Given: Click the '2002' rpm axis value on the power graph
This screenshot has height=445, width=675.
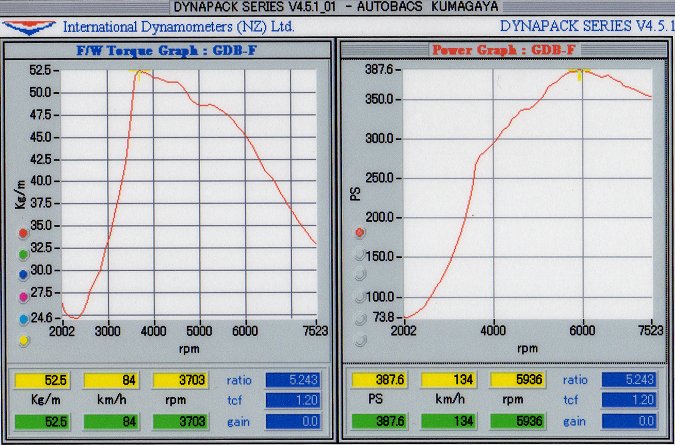Looking at the screenshot, I should (x=405, y=331).
